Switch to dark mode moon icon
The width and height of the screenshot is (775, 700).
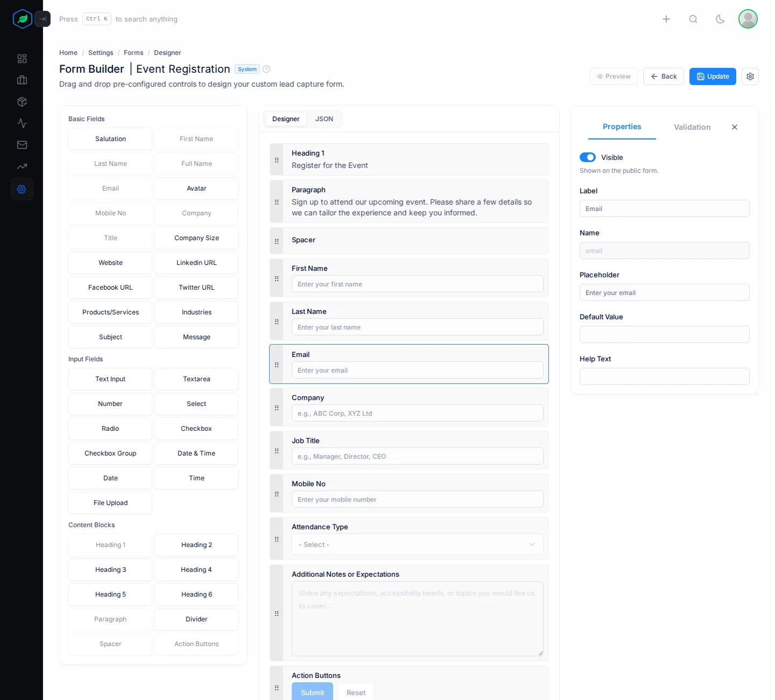(x=720, y=19)
